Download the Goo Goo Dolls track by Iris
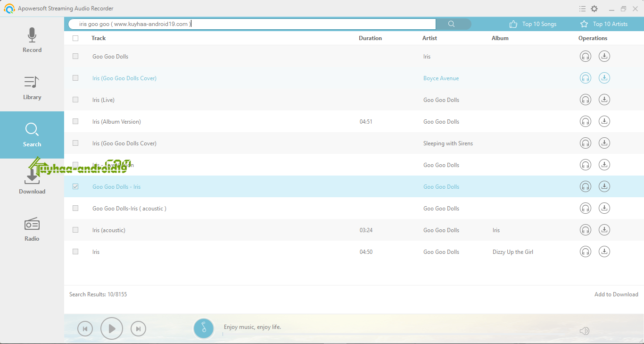 604,57
